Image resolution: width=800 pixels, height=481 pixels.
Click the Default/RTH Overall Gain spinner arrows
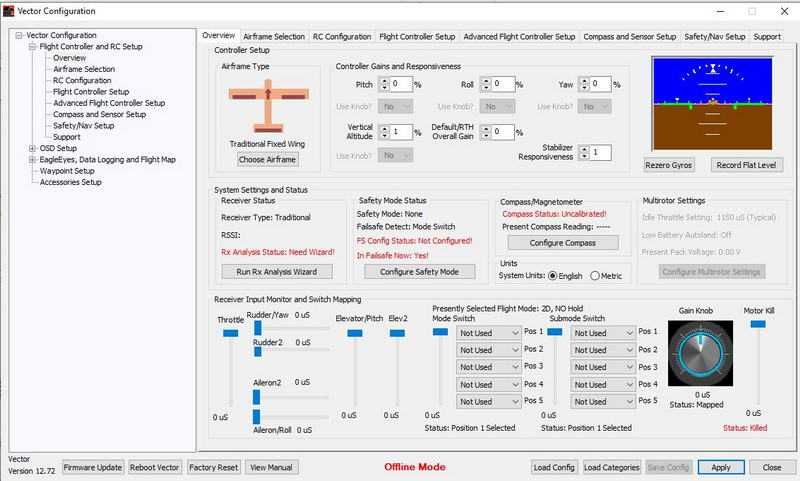point(486,132)
